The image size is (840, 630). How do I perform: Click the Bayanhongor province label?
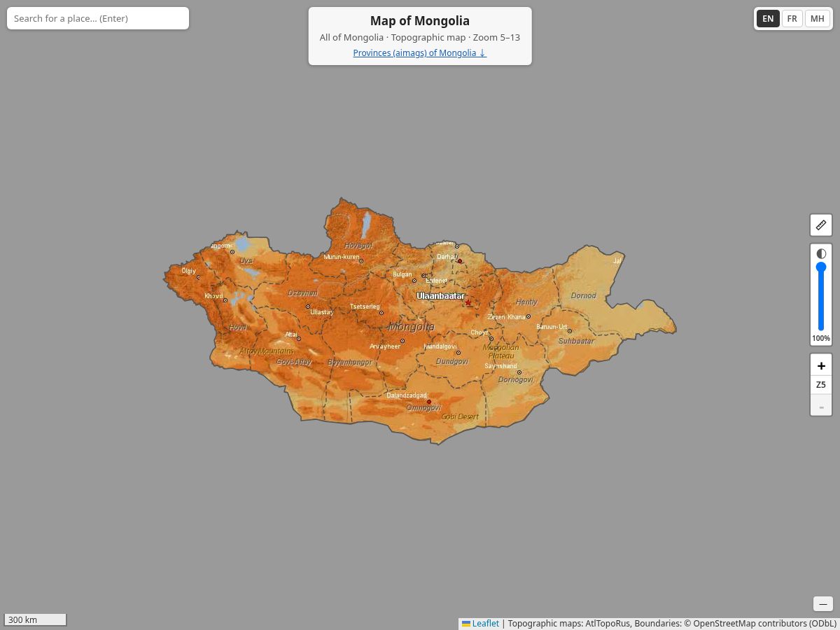350,363
